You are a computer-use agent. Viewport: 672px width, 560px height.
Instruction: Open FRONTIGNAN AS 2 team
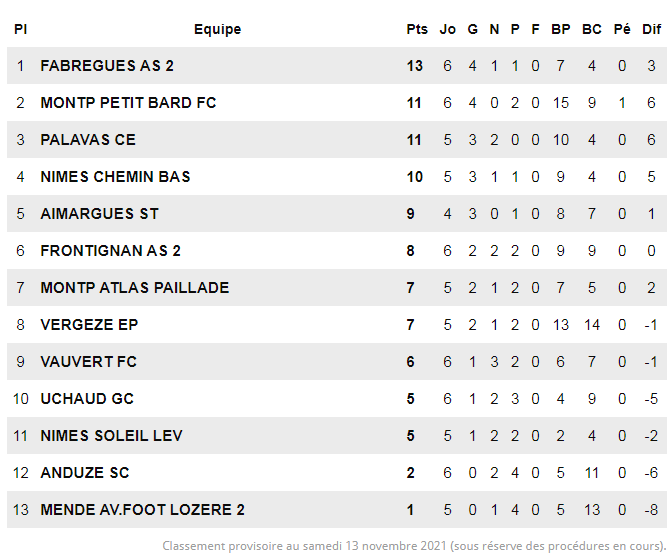click(110, 251)
